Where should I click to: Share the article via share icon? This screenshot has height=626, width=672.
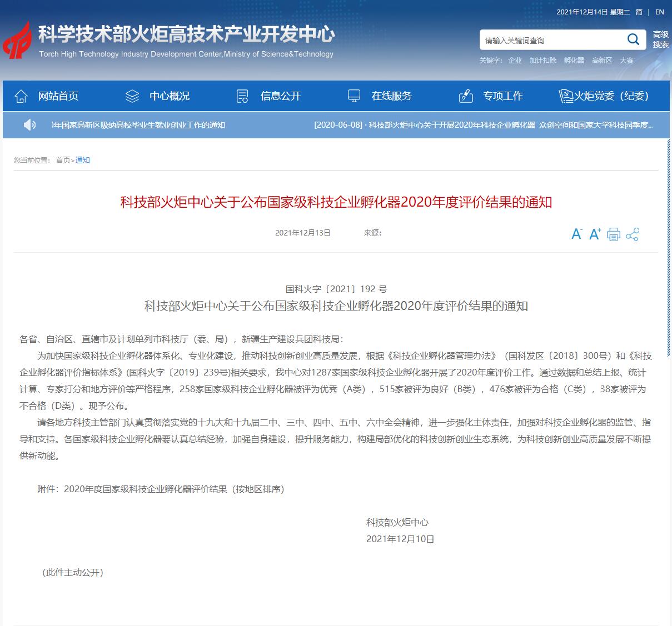coord(632,234)
